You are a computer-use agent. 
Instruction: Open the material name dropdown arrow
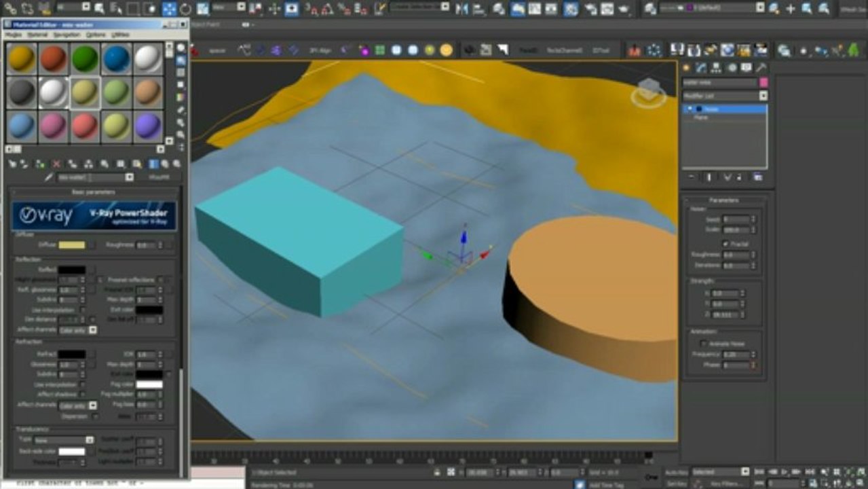(x=130, y=177)
